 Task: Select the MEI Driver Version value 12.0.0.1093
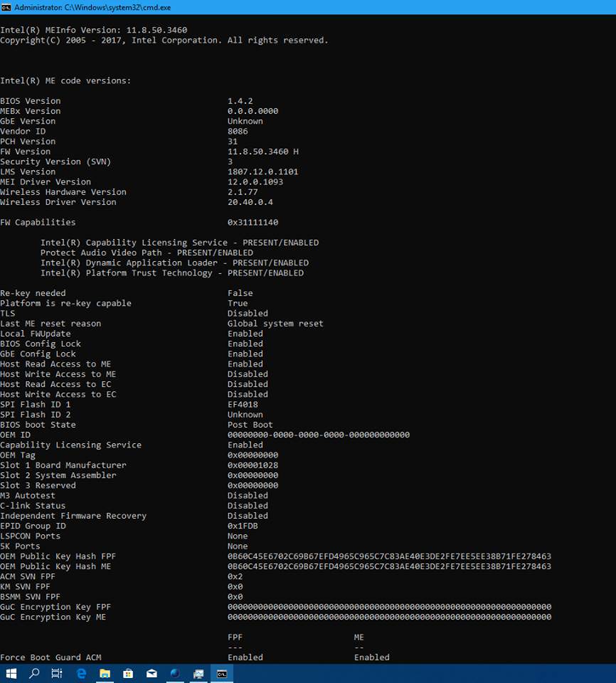(x=255, y=181)
